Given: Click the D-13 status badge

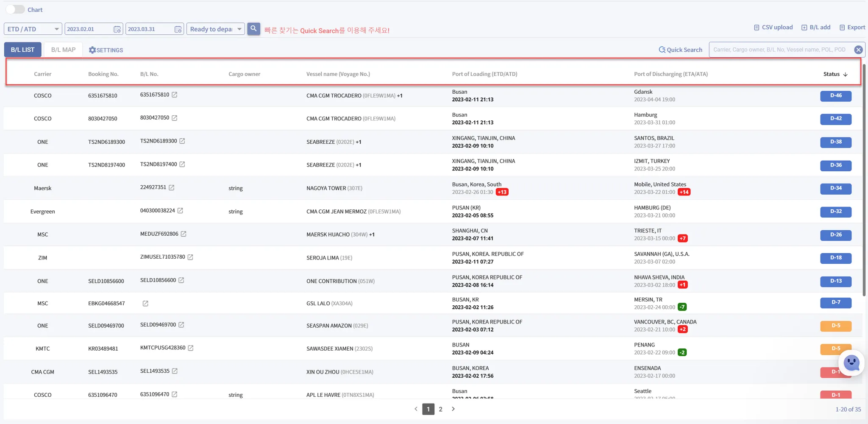Looking at the screenshot, I should (836, 281).
